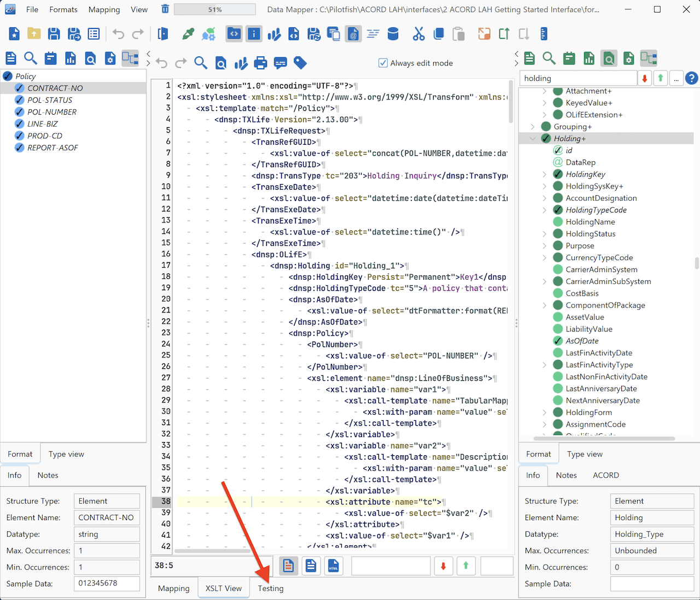
Task: Click the highlighted info 'i' icon
Action: (x=254, y=34)
